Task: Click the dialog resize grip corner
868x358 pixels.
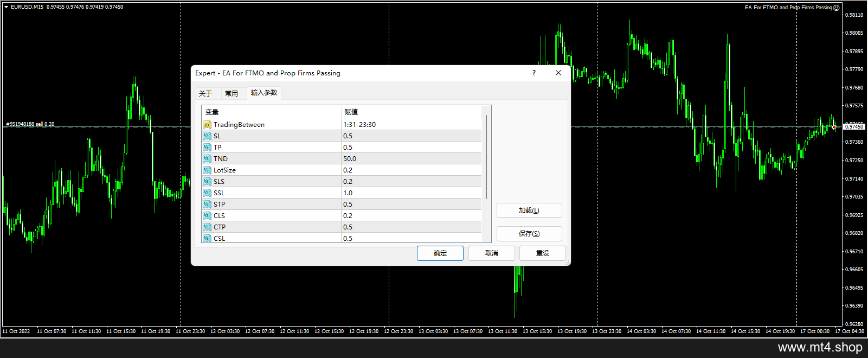Action: point(568,263)
